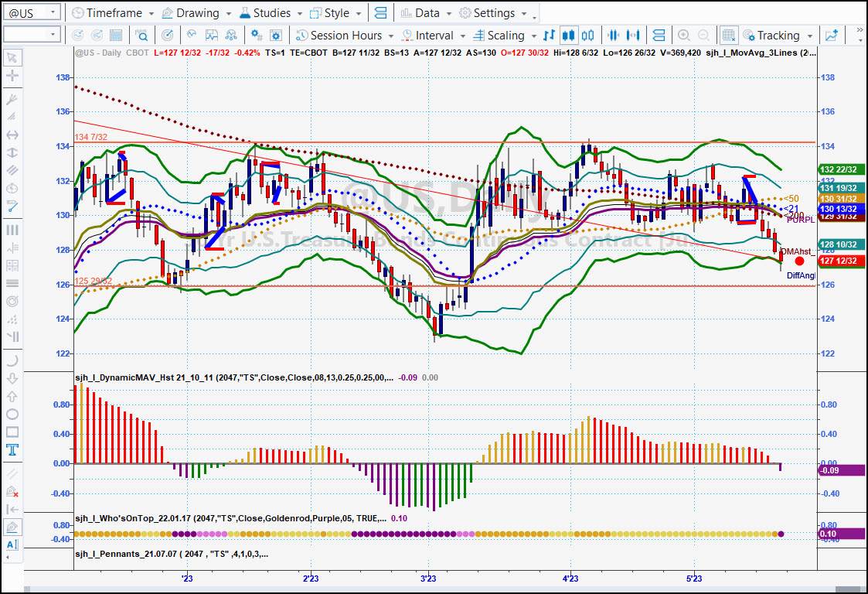Image resolution: width=868 pixels, height=594 pixels.
Task: Click the zoom out magnifier icon
Action: [703, 36]
